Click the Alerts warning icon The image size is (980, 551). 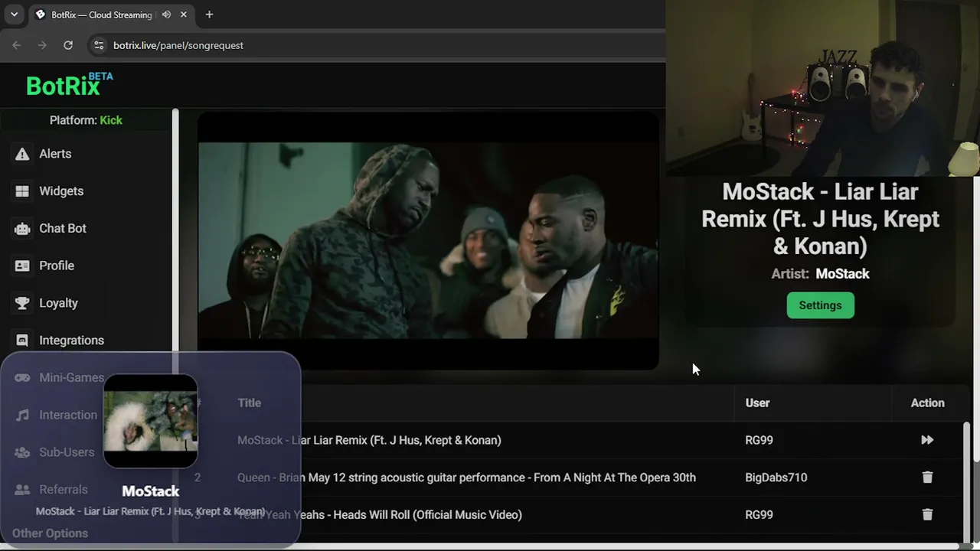point(22,154)
